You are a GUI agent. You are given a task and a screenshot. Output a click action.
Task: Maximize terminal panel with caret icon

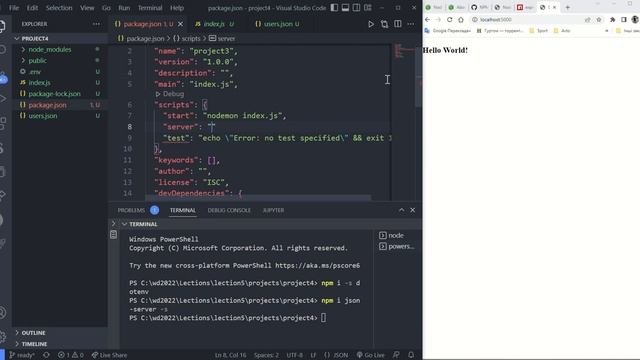coord(402,210)
